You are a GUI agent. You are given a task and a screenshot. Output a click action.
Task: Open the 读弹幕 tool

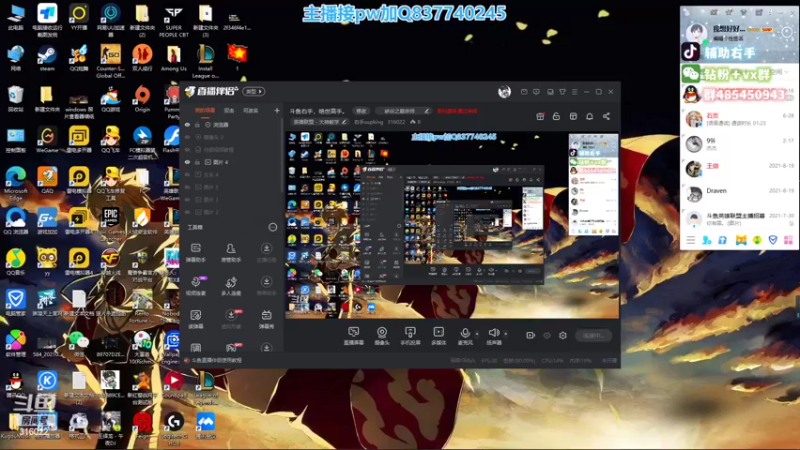coord(195,319)
